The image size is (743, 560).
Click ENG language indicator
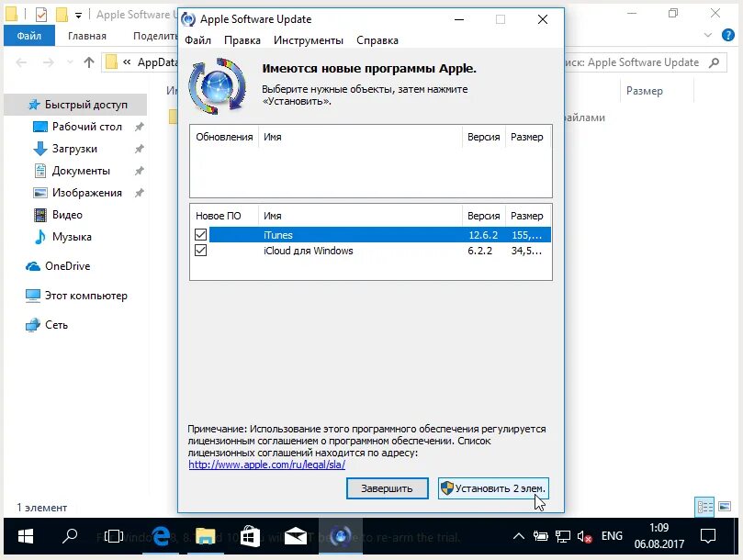point(612,536)
